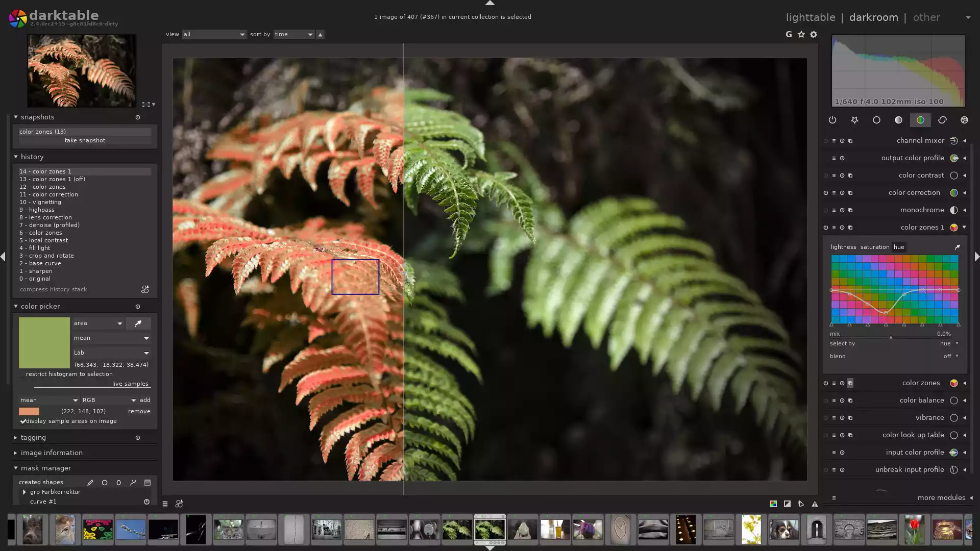The image size is (980, 551).
Task: Click the vibrance module icon
Action: click(x=954, y=418)
